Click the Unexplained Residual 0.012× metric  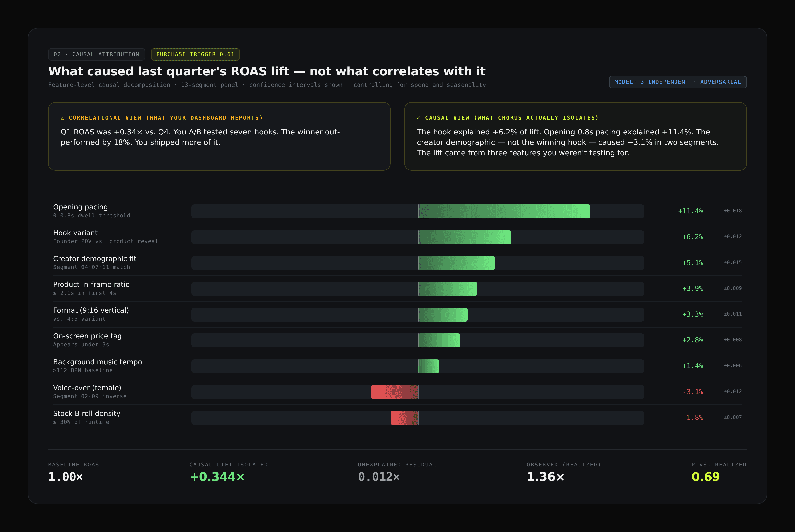coord(379,477)
